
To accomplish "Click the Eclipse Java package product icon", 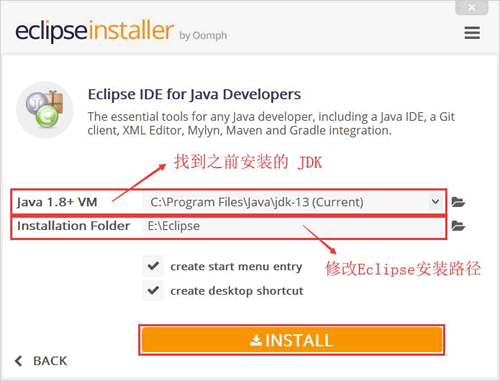I will click(45, 110).
